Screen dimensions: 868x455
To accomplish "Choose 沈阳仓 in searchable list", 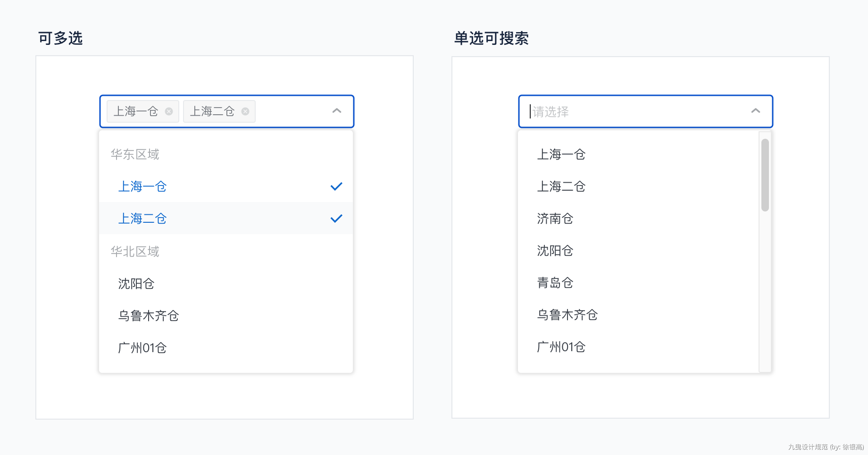I will click(x=638, y=251).
